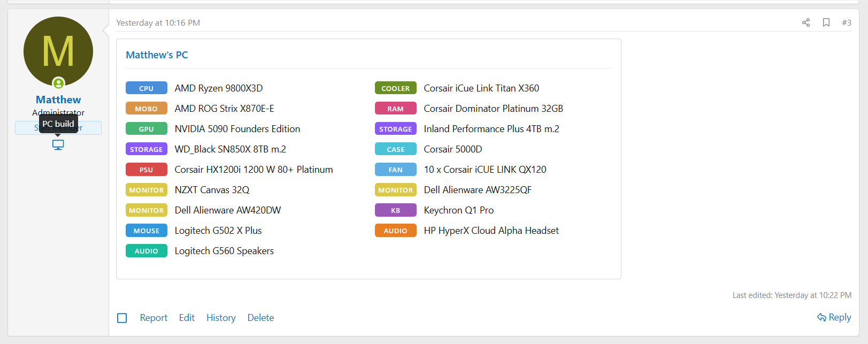
Task: View the post edit History
Action: (x=221, y=318)
